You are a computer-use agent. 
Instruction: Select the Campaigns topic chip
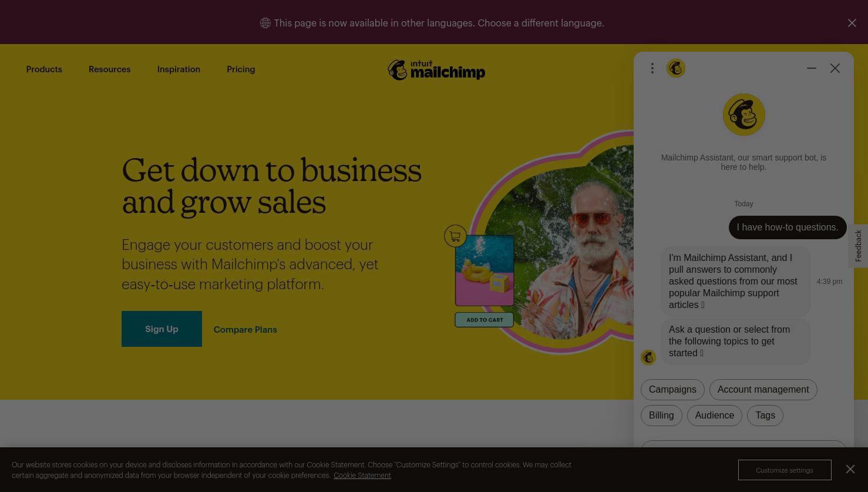672,390
